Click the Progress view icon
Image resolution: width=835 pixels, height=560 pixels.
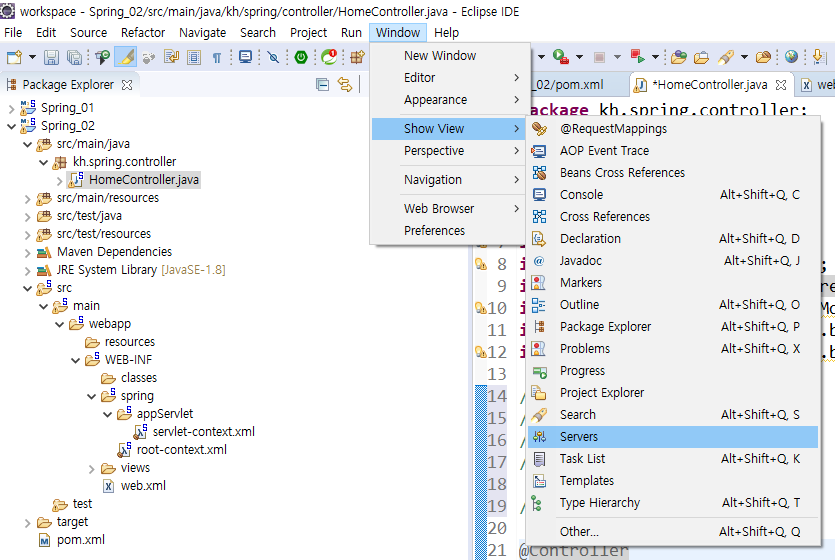539,371
